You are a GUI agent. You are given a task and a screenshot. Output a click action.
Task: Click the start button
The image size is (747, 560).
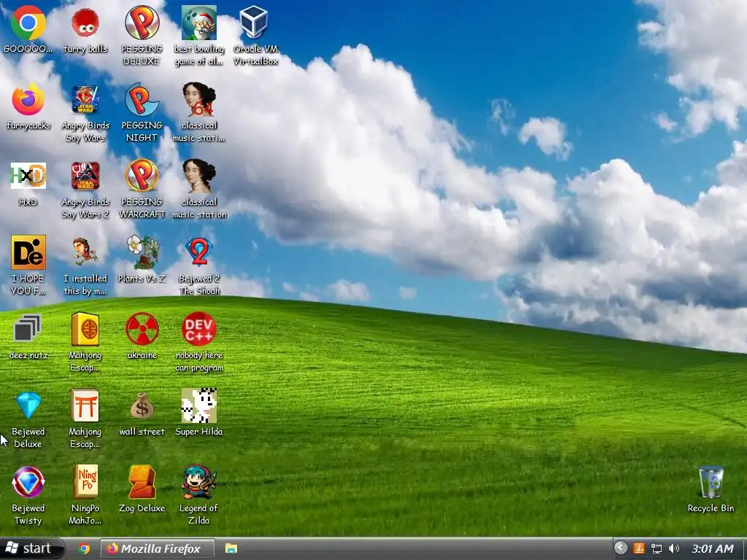coord(31,548)
